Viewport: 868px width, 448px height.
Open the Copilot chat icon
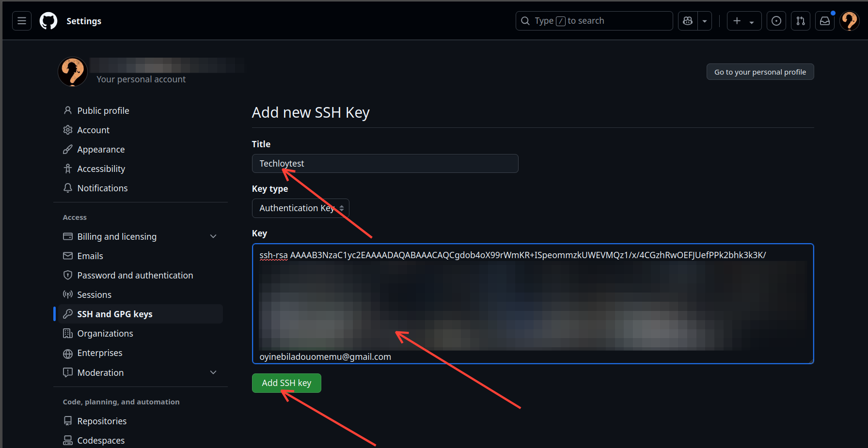coord(688,21)
